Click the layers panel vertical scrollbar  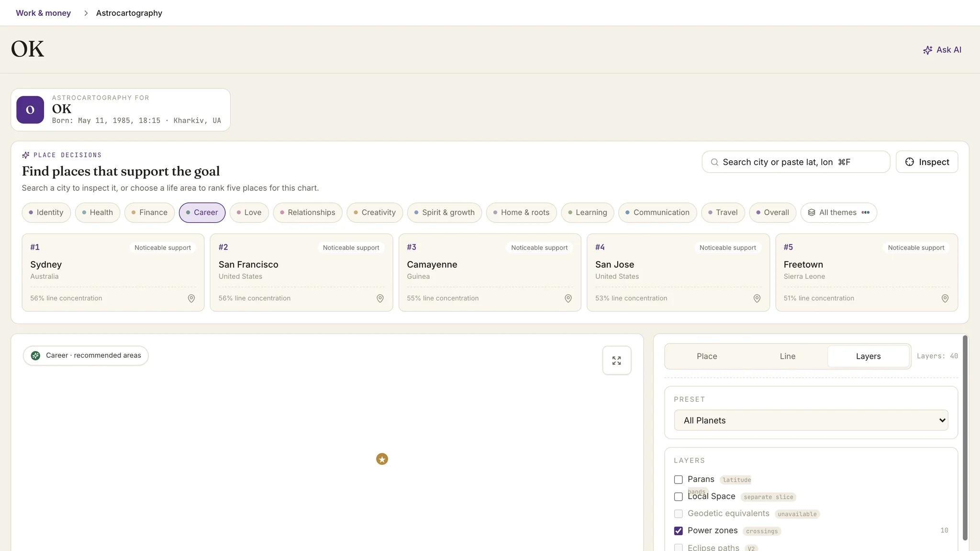(x=965, y=438)
